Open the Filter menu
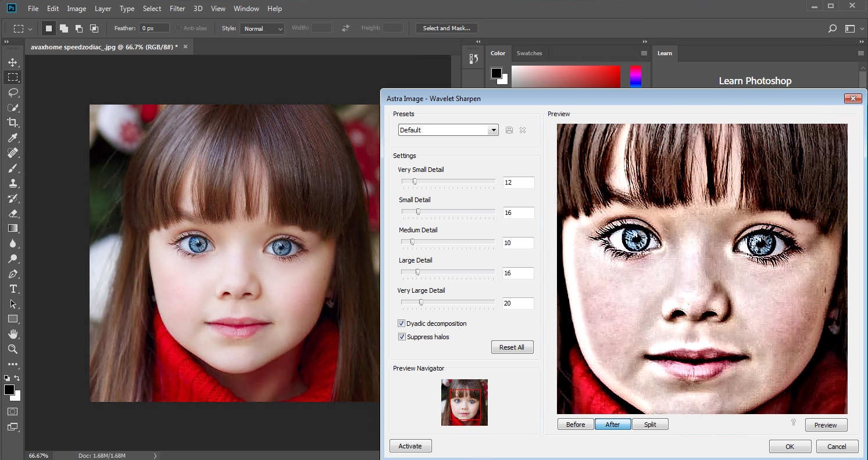 point(177,9)
